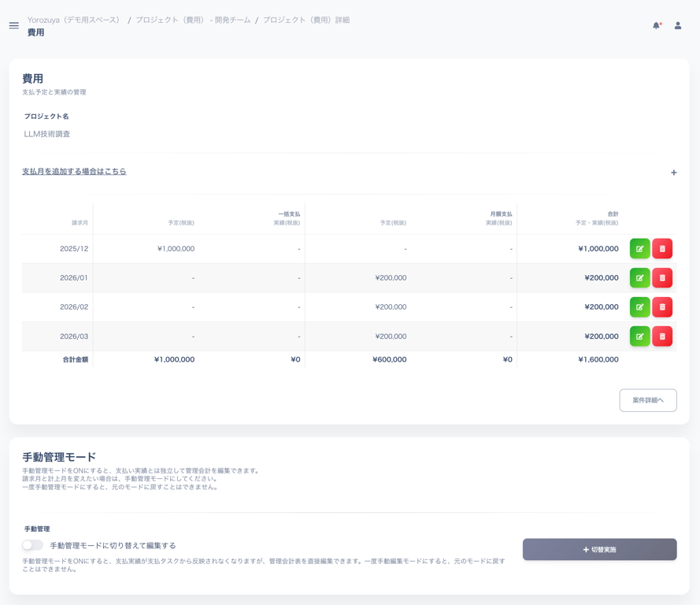Edit the 2025/12 payment row
Image resolution: width=700 pixels, height=605 pixels.
[x=639, y=249]
